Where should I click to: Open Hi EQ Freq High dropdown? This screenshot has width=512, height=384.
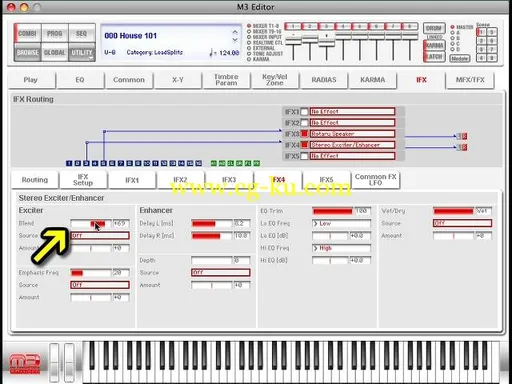[341, 248]
